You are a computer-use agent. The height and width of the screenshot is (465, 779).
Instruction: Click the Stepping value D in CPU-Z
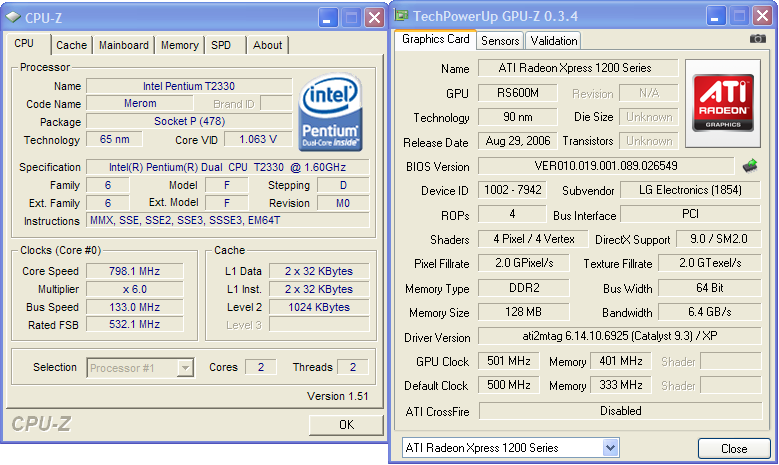(343, 185)
